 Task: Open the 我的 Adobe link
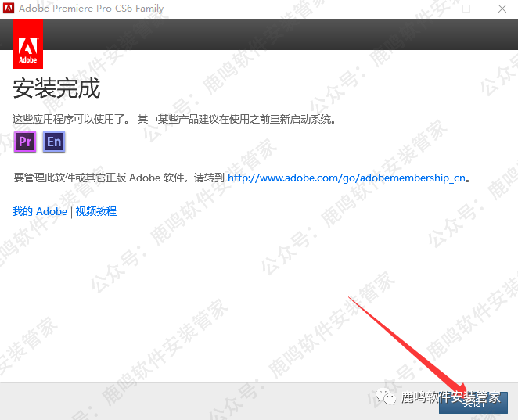[40, 211]
